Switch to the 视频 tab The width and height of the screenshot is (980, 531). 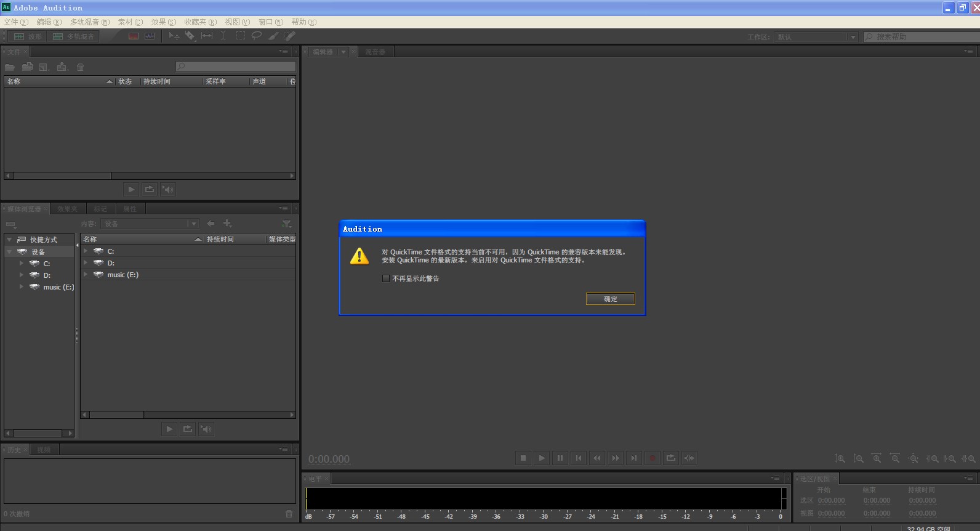44,450
